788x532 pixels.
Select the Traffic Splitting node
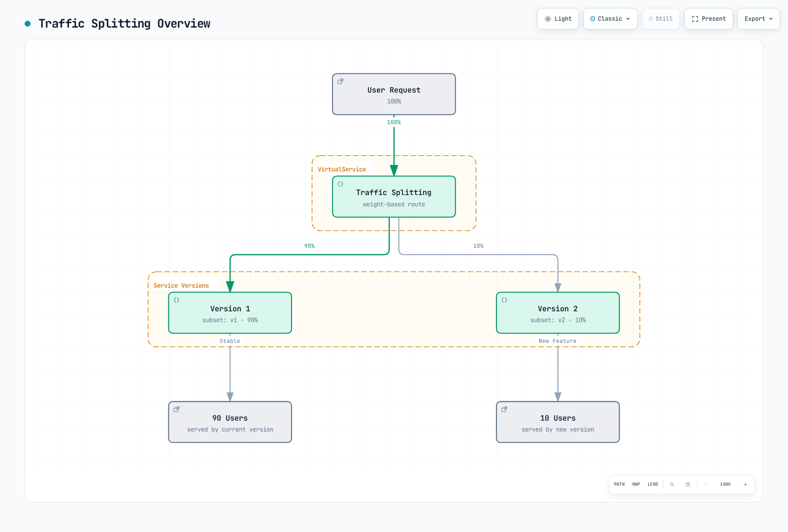394,197
